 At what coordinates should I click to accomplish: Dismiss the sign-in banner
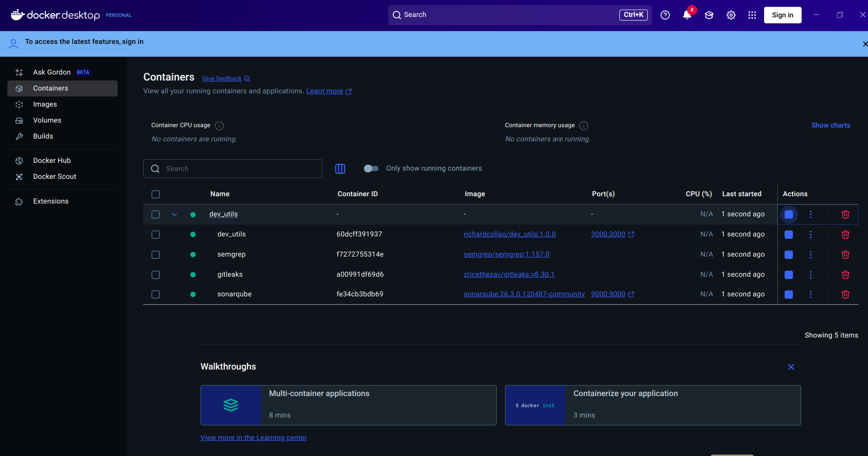(x=865, y=44)
